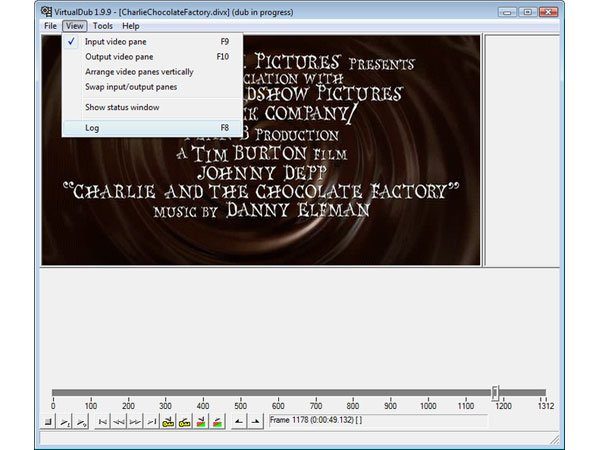The image size is (600, 450).
Task: Open the File menu
Action: coord(50,26)
